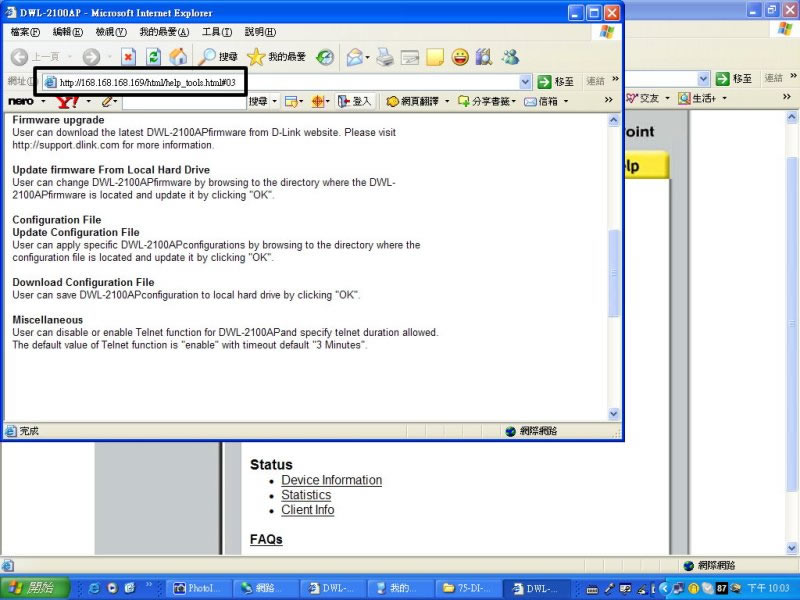
Task: Open the 說明(H) menu
Action: point(260,32)
